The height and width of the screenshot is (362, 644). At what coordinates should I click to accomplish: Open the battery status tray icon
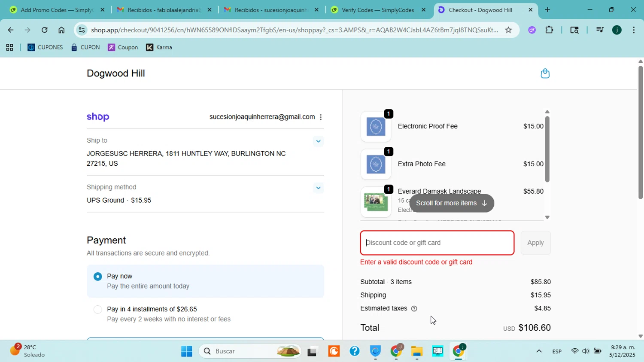tap(597, 351)
